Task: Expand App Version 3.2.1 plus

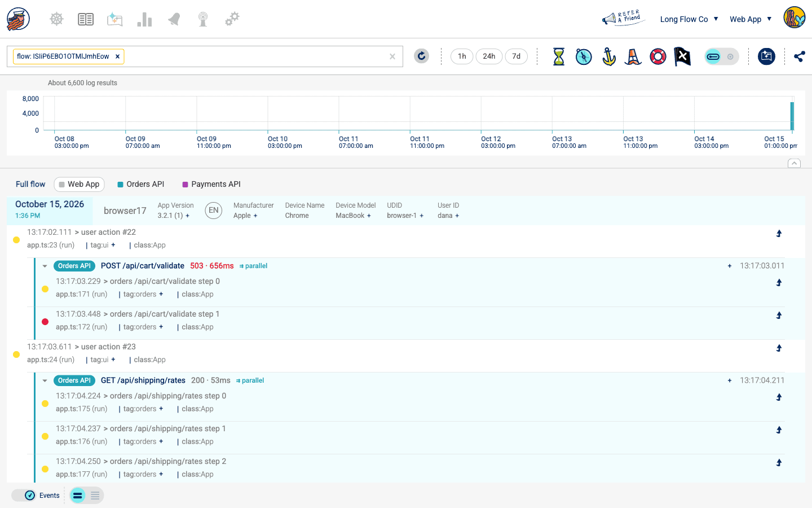Action: coord(188,216)
